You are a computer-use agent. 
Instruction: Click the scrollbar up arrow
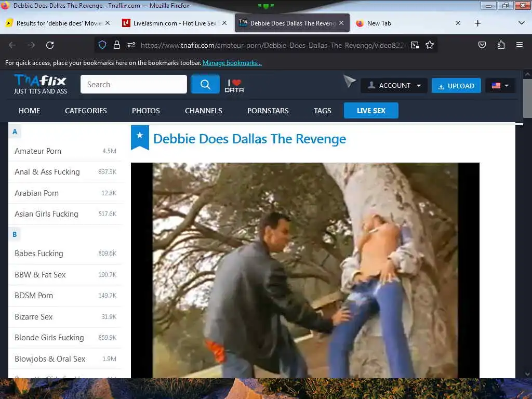click(528, 74)
